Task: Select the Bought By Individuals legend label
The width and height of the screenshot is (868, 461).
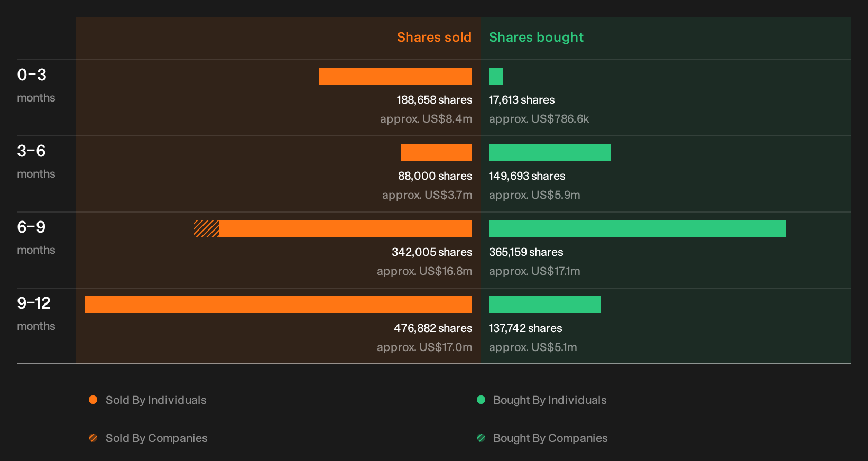Action: tap(550, 400)
